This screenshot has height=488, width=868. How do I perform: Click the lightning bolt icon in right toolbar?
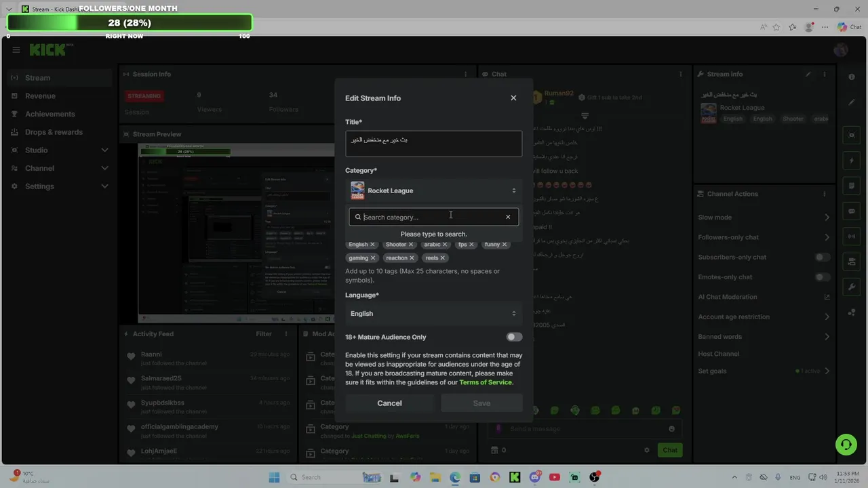tap(852, 161)
